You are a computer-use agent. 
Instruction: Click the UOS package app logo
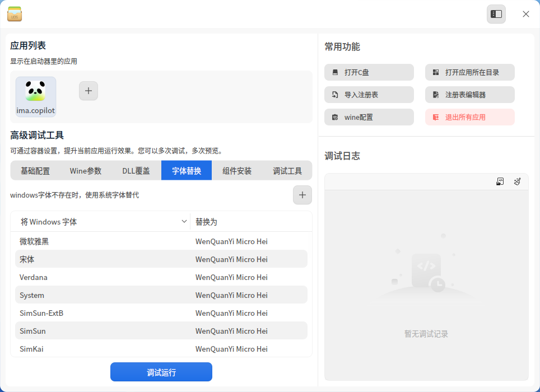pos(15,14)
